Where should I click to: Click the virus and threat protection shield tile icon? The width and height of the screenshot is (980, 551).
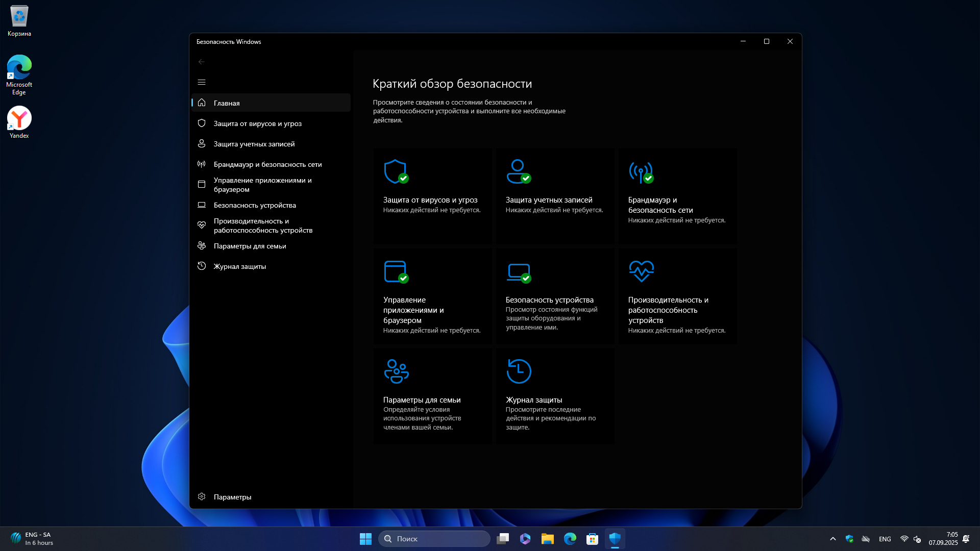click(396, 171)
